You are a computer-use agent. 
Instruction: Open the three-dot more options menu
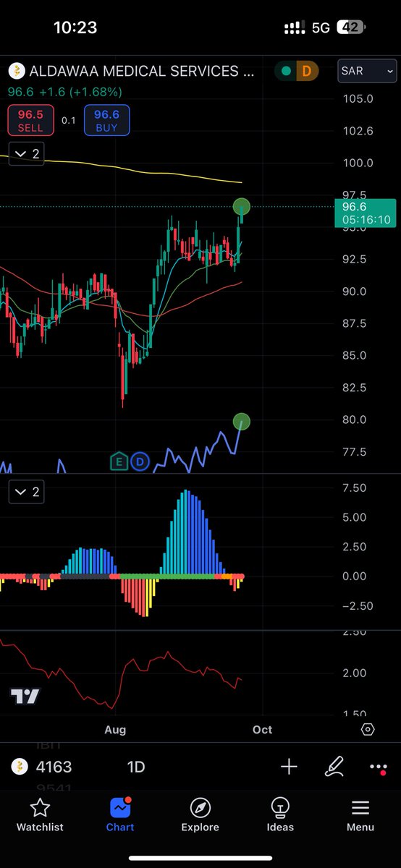point(379,767)
